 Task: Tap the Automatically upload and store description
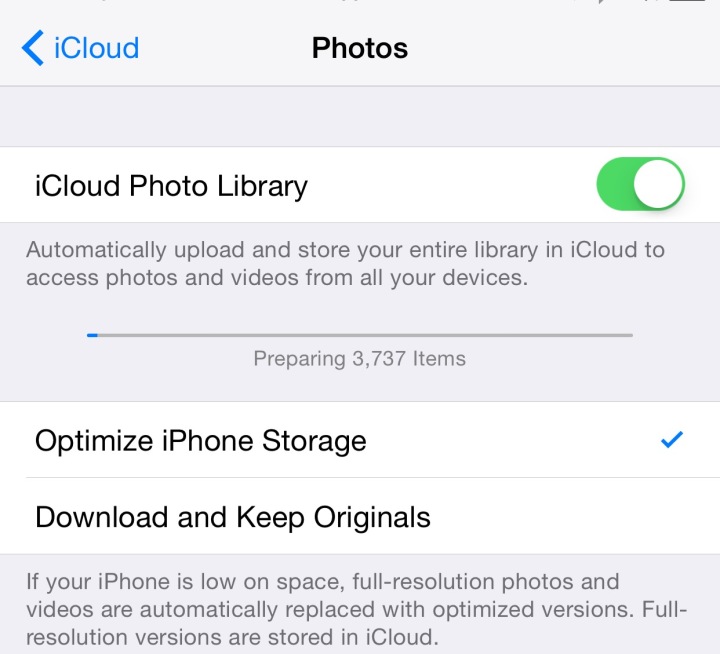(x=345, y=264)
